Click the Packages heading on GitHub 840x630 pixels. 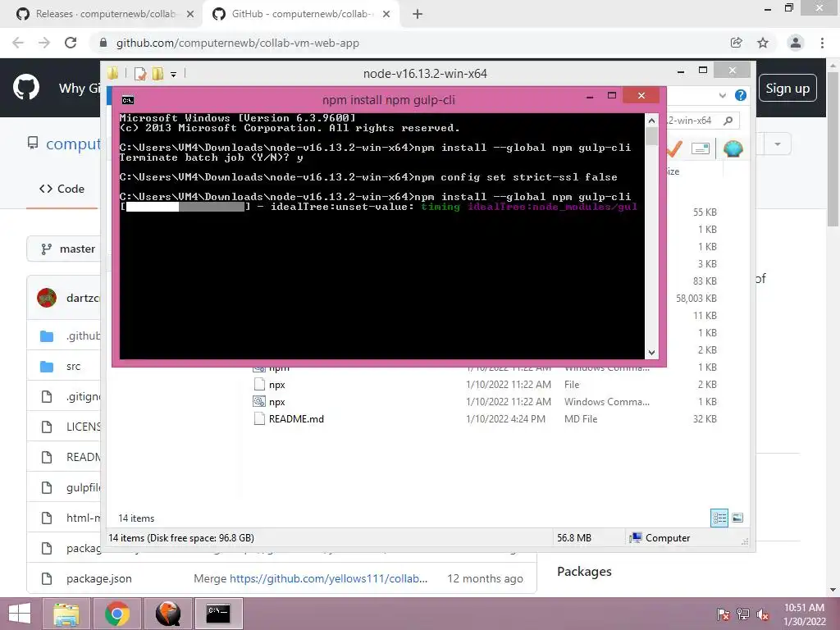(x=584, y=572)
